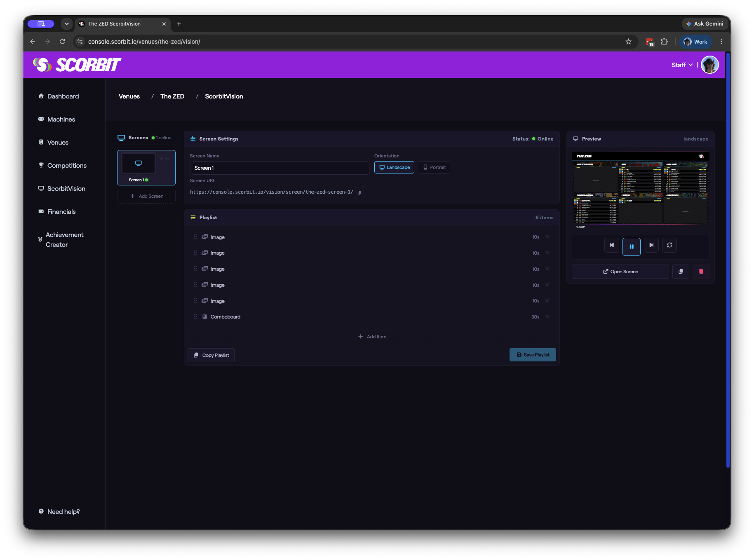Skip to previous item in preview

(612, 245)
